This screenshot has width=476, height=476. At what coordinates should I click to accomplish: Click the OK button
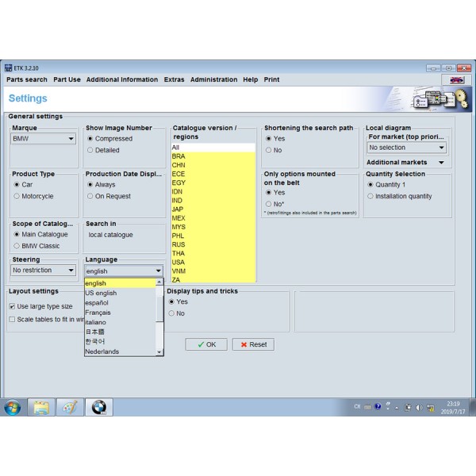[206, 344]
